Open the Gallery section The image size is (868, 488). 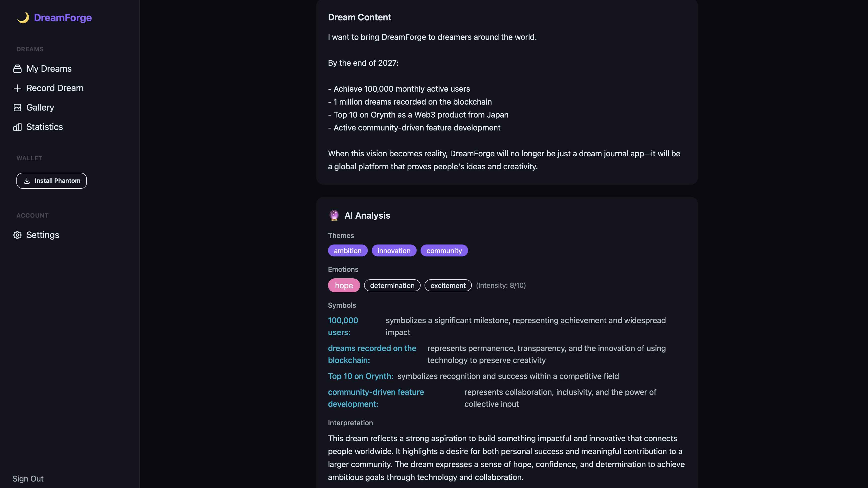point(40,108)
